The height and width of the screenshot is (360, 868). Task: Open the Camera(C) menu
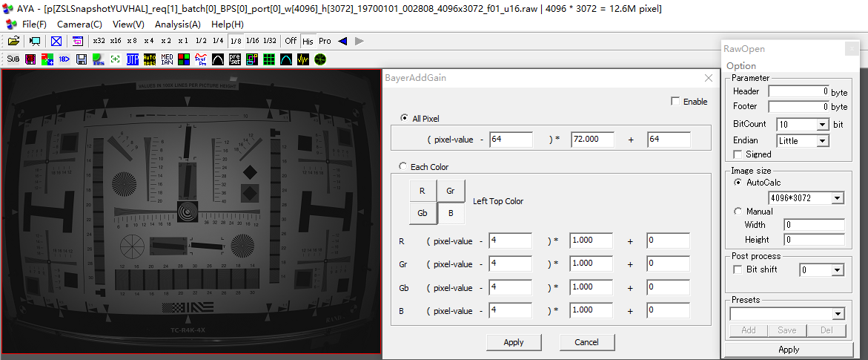tap(80, 24)
